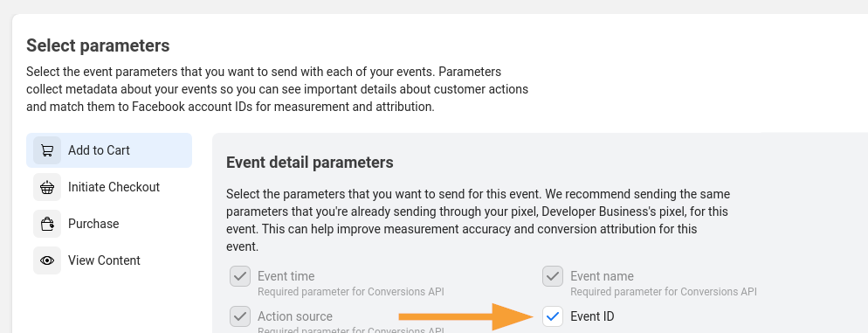The image size is (868, 333).
Task: Click the Action source label
Action: pos(295,316)
